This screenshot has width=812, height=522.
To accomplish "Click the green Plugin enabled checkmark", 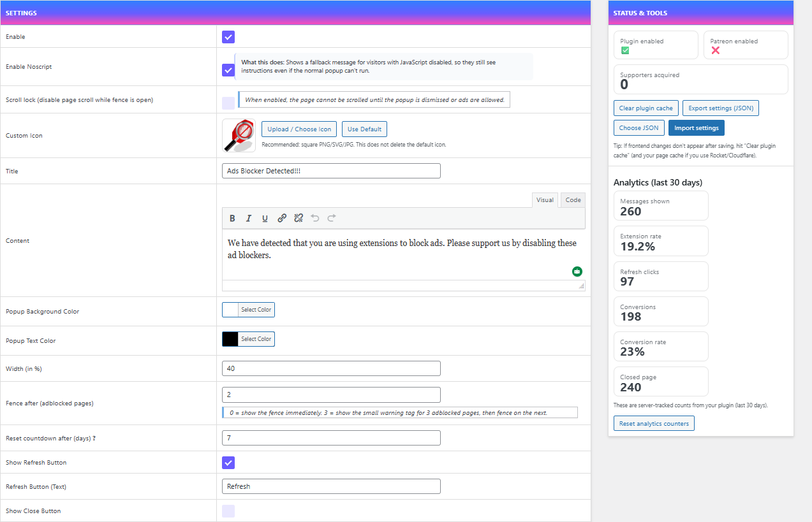I will coord(625,50).
